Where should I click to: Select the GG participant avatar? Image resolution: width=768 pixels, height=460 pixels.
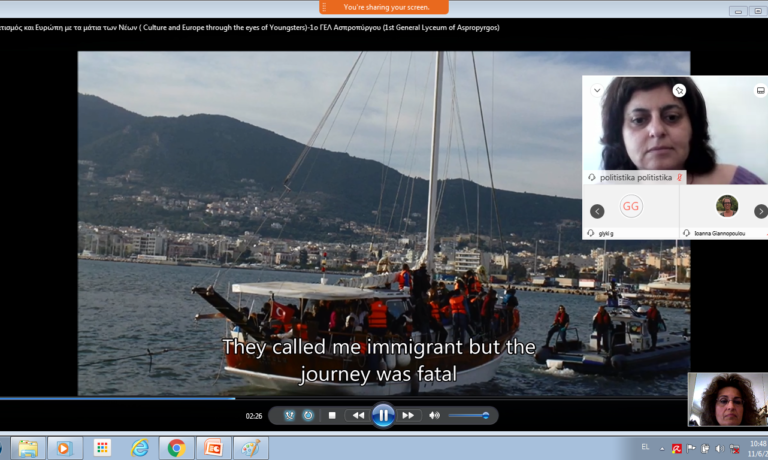click(x=631, y=207)
